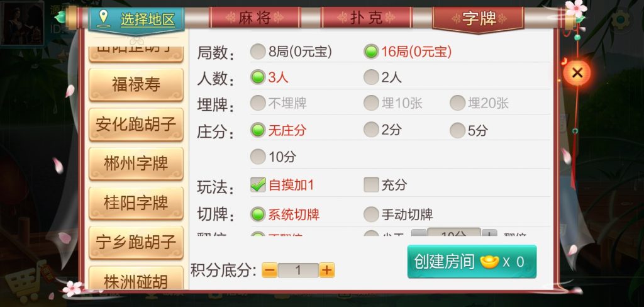Tap the player avatar thumbnail

click(x=22, y=23)
